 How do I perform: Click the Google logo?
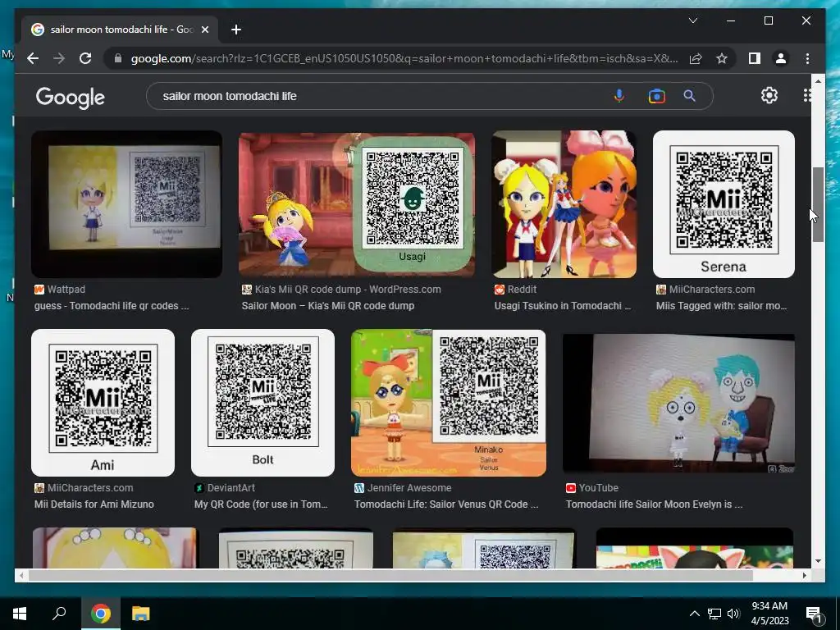pos(71,97)
